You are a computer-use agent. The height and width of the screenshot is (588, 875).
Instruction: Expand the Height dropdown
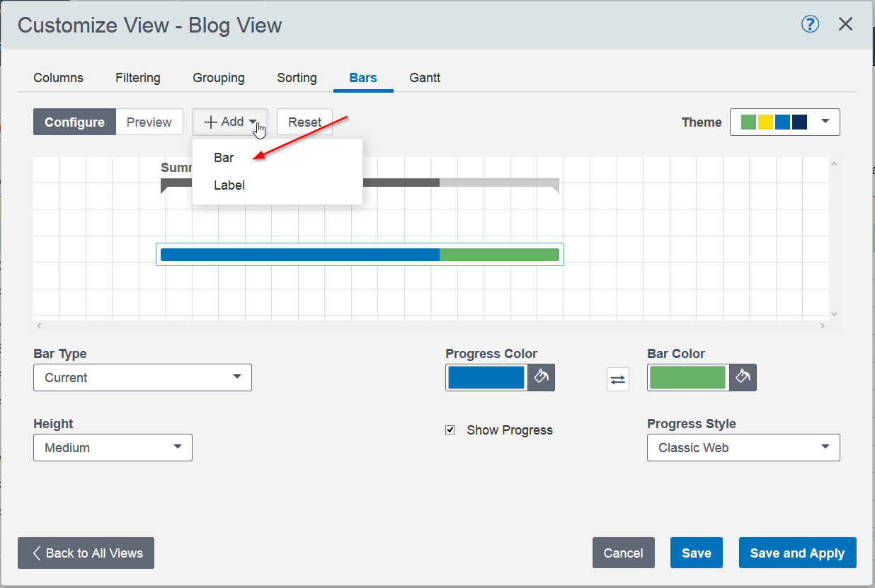[x=113, y=447]
